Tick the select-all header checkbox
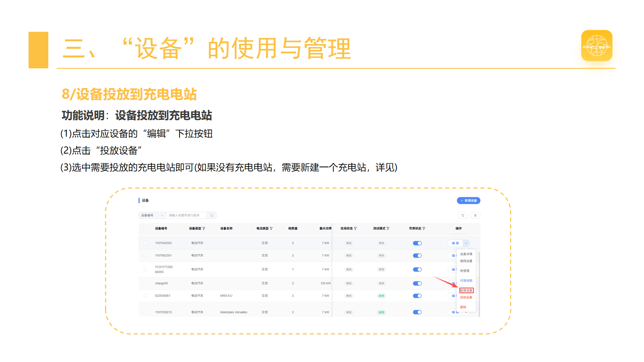 pyautogui.click(x=145, y=228)
